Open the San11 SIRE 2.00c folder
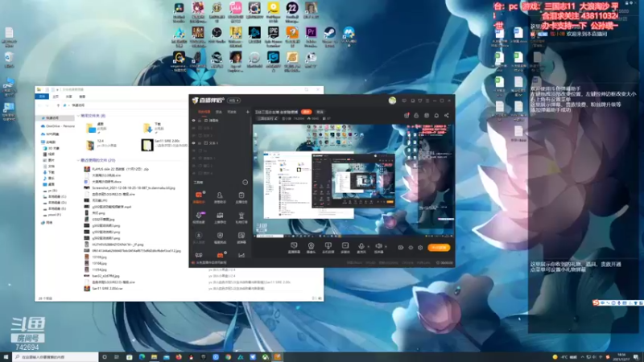 click(x=164, y=143)
